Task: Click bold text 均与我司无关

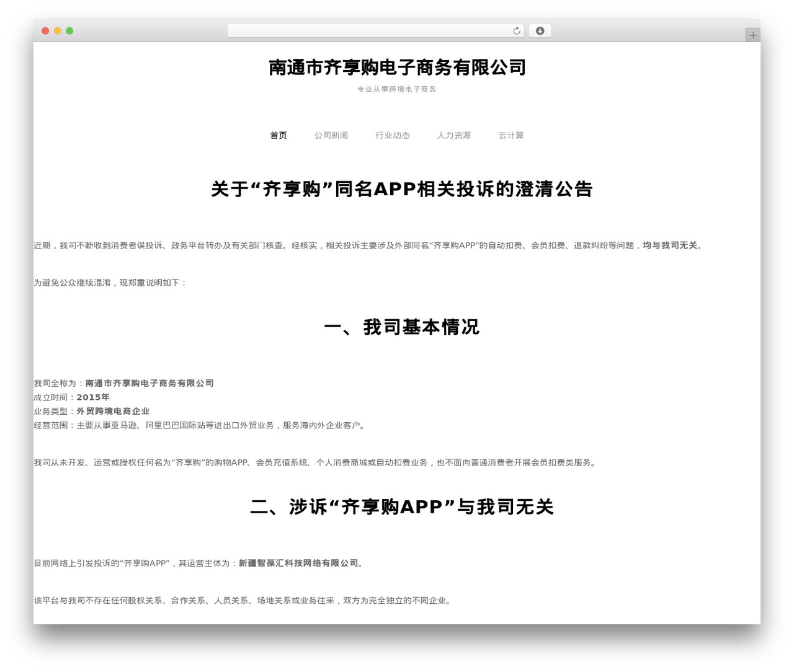Action: point(670,245)
